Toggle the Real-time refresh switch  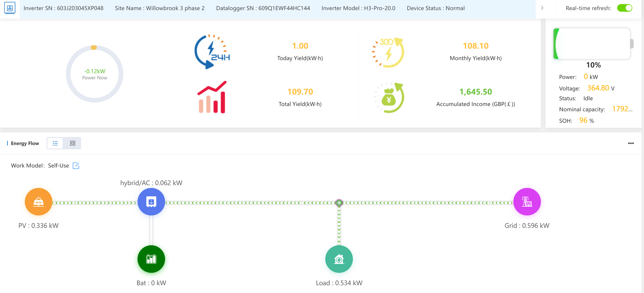pyautogui.click(x=624, y=8)
